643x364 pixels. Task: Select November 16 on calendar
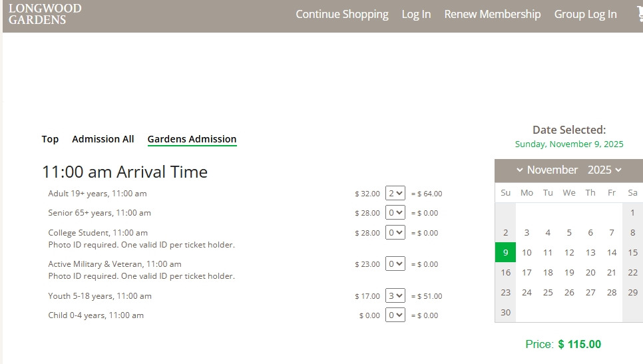coord(506,273)
